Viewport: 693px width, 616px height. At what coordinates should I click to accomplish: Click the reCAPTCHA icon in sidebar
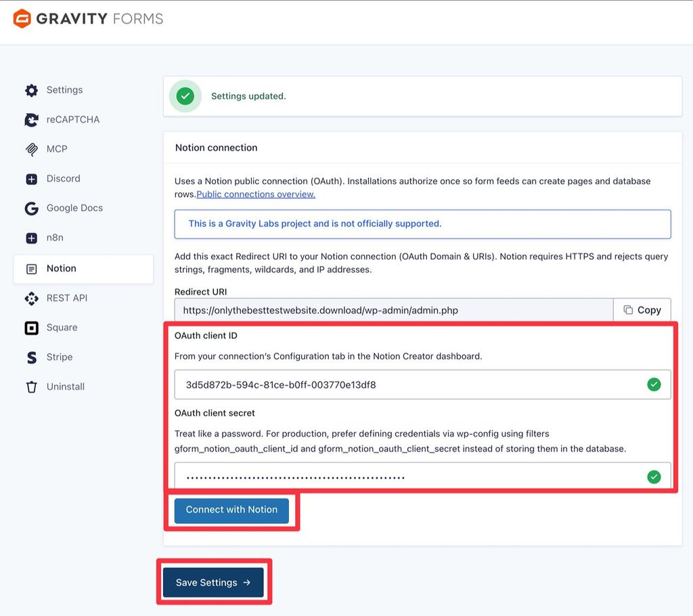[x=31, y=120]
